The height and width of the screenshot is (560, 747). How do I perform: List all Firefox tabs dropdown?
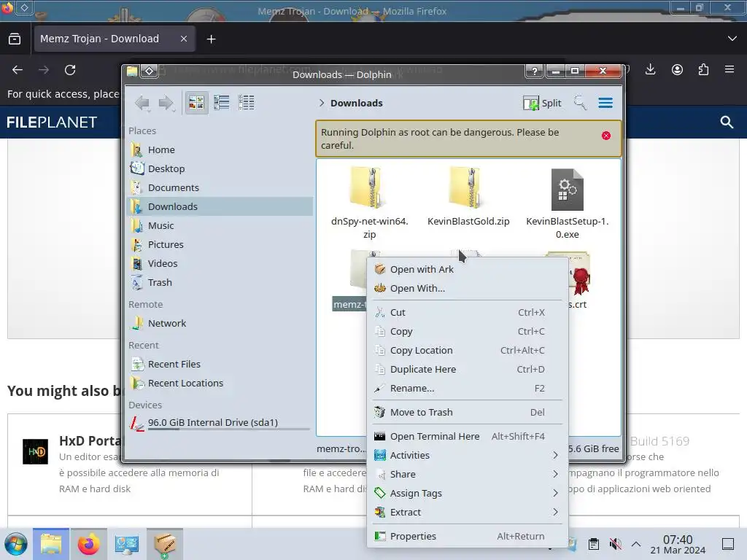(x=732, y=39)
